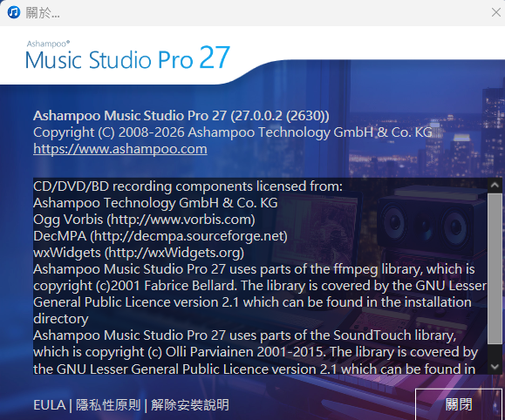
Task: Click the 關閉 button
Action: coord(459,404)
